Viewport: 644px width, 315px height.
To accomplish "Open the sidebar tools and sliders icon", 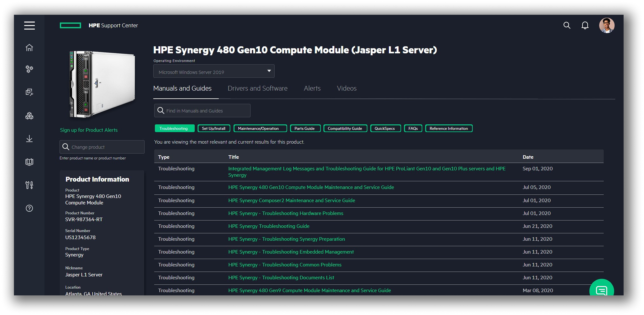I will pos(29,185).
